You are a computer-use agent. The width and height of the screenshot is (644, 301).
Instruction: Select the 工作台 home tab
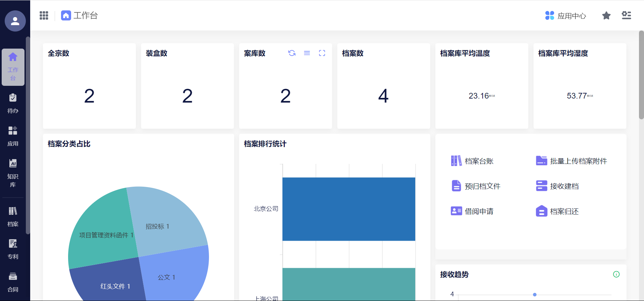pyautogui.click(x=79, y=15)
